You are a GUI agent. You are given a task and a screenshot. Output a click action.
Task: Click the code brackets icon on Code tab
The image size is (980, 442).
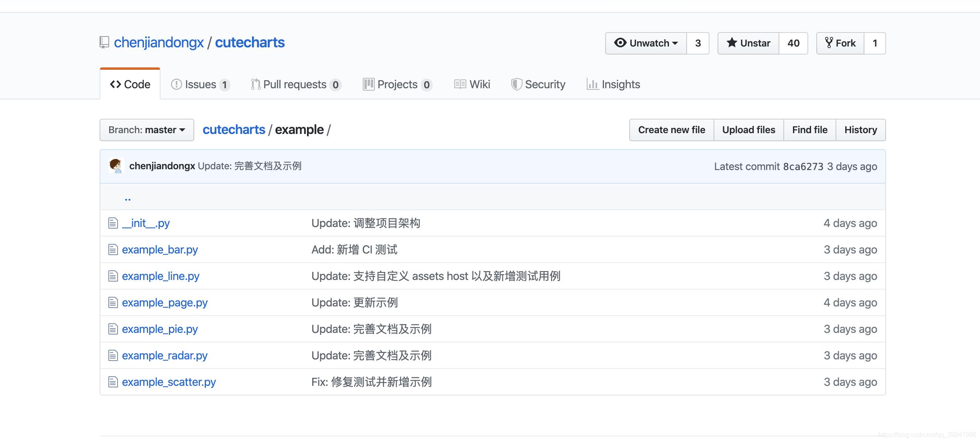coord(116,84)
